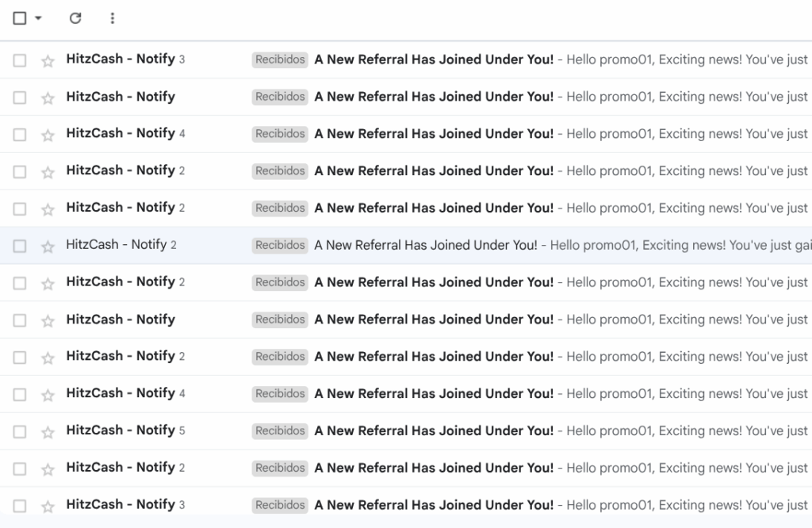Viewport: 812px width, 528px height.
Task: Star the HitzCash - Notify 5 conversation
Action: (48, 432)
